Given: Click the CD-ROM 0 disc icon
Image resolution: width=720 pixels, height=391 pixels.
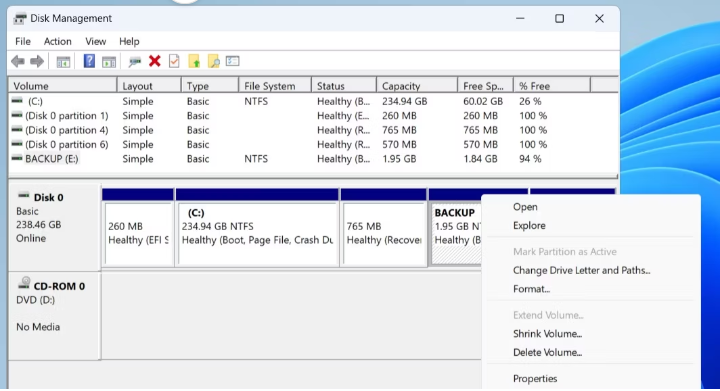Looking at the screenshot, I should (24, 284).
